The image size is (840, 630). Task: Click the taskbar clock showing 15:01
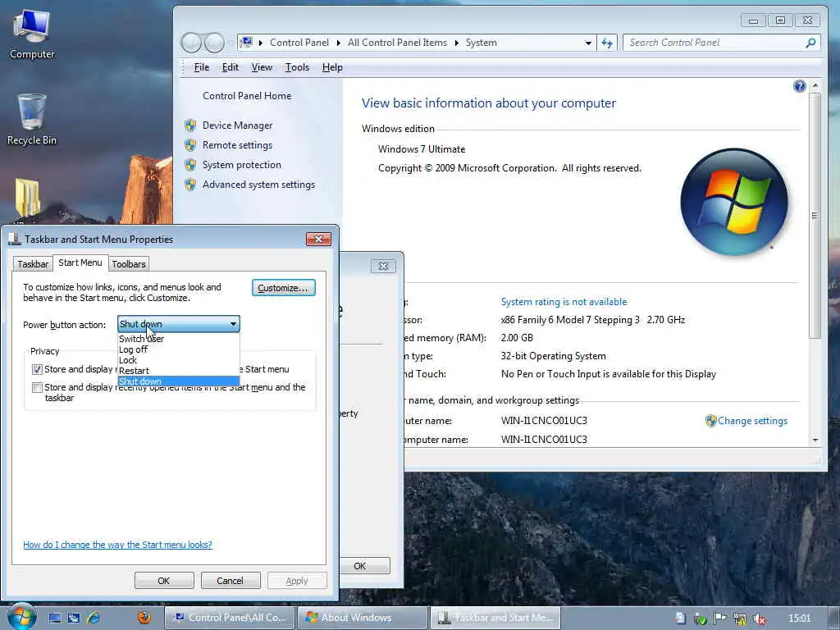800,619
